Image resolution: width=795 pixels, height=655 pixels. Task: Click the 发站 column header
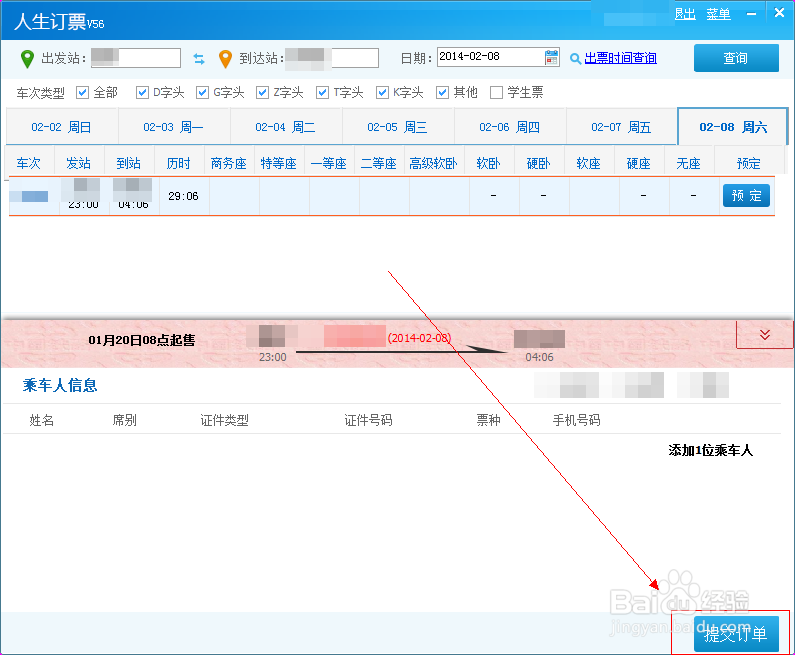coord(79,163)
